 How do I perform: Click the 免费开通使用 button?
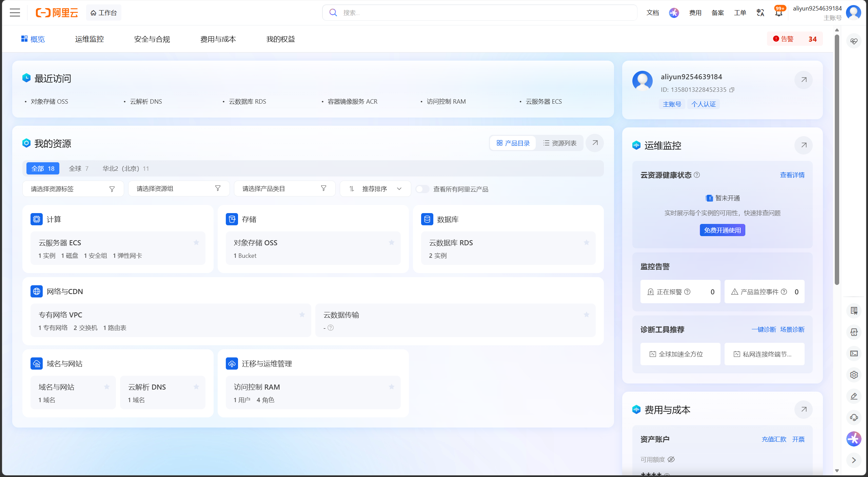click(722, 230)
